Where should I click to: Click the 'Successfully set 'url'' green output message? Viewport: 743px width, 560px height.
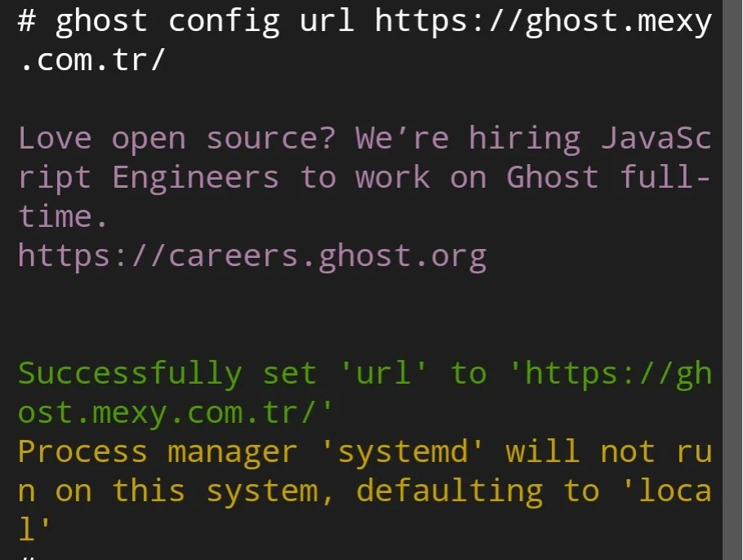click(x=365, y=393)
